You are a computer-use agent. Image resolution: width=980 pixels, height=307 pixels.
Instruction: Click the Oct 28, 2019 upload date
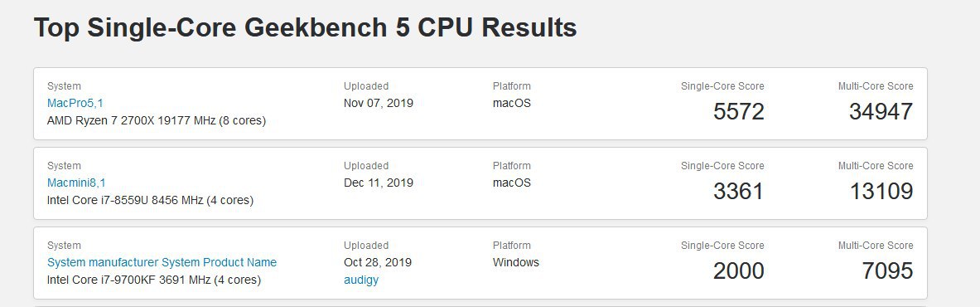pos(378,262)
